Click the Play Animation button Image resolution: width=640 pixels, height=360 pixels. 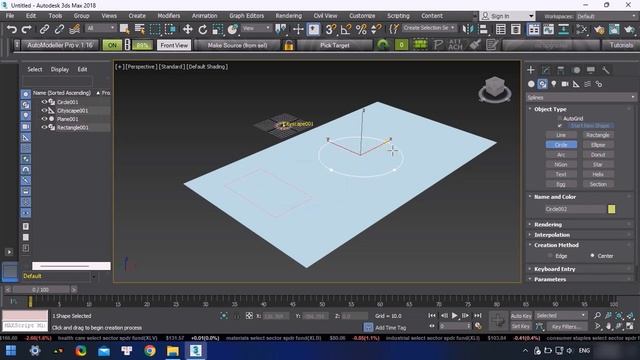click(455, 316)
